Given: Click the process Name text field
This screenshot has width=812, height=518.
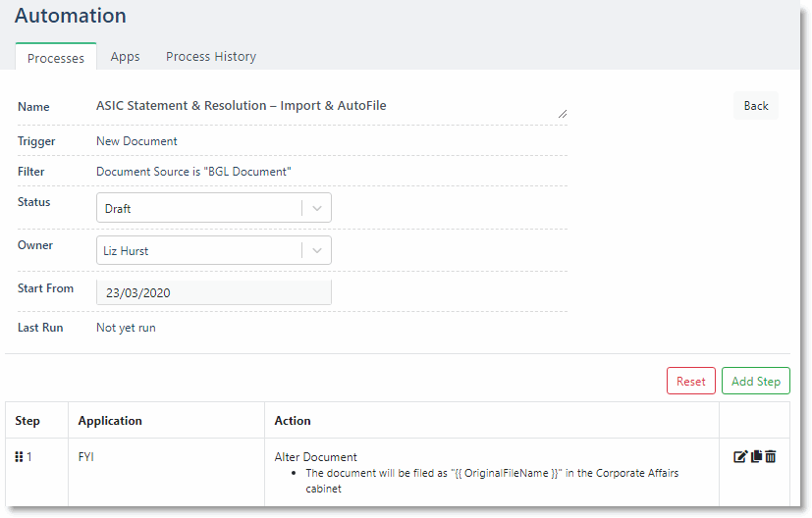Looking at the screenshot, I should point(332,106).
